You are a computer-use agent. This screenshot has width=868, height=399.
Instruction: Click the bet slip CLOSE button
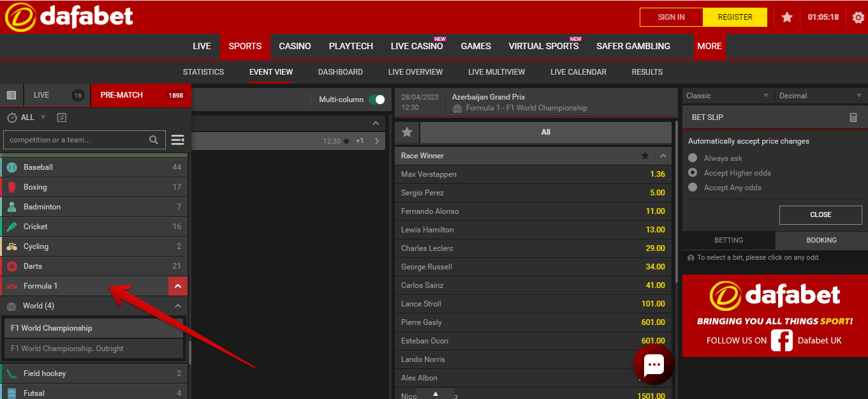pyautogui.click(x=821, y=215)
